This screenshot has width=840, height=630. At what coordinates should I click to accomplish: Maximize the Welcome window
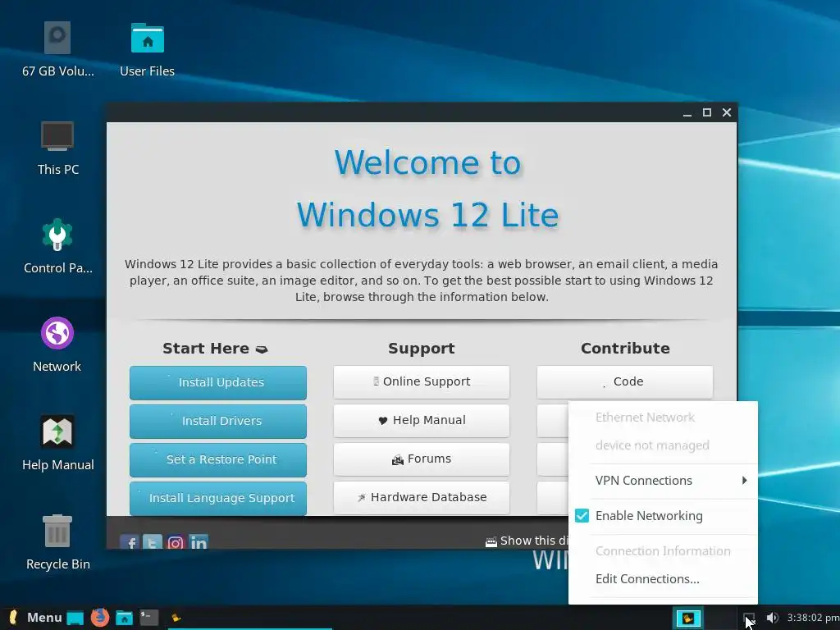[707, 112]
